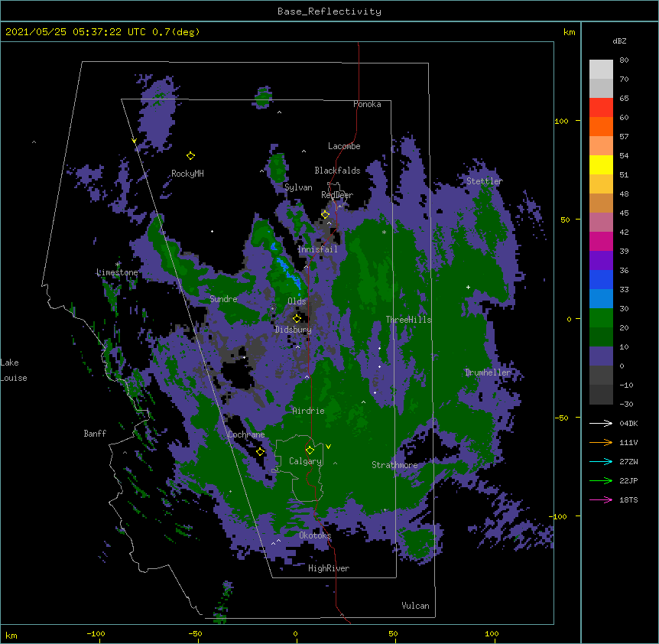Click the Ponoka label
Image resolution: width=659 pixels, height=644 pixels.
pos(367,104)
